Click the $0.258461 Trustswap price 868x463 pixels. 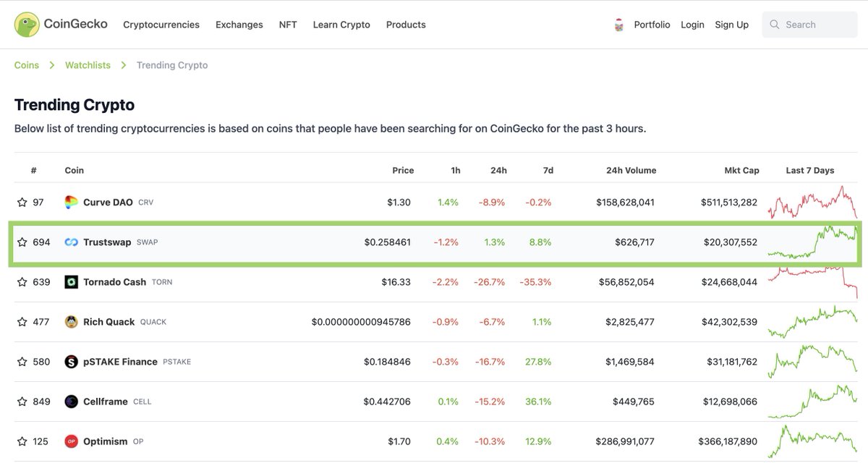coord(388,242)
